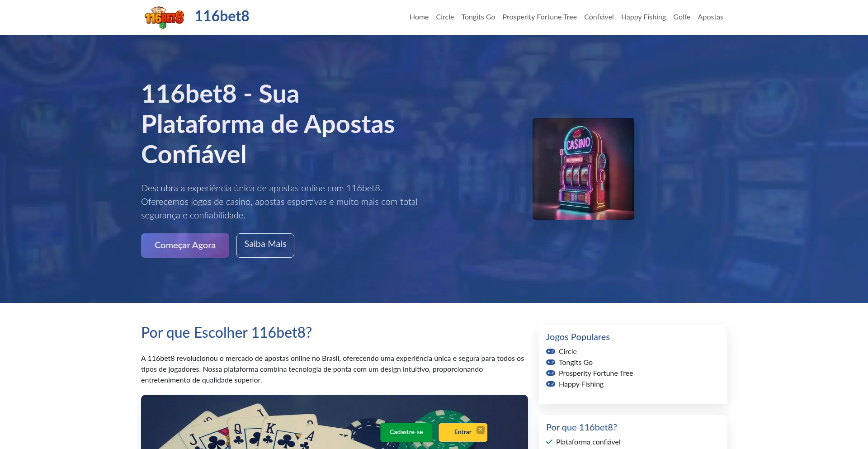The image size is (868, 449).
Task: Open the neon casino slot machine image
Action: click(583, 169)
